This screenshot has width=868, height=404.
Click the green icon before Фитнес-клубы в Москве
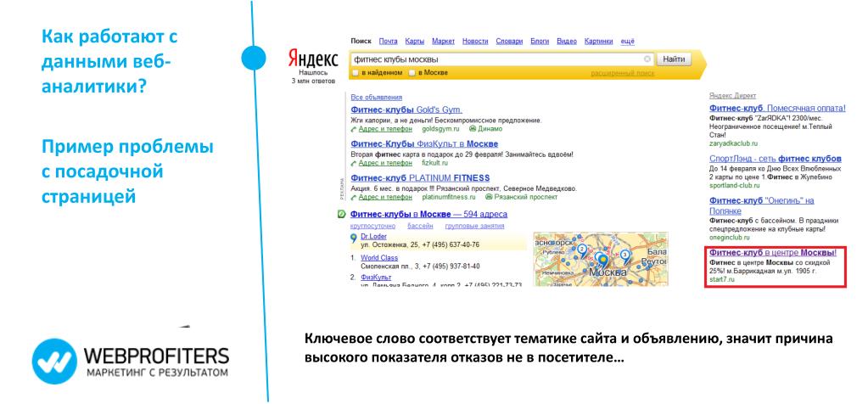(342, 214)
